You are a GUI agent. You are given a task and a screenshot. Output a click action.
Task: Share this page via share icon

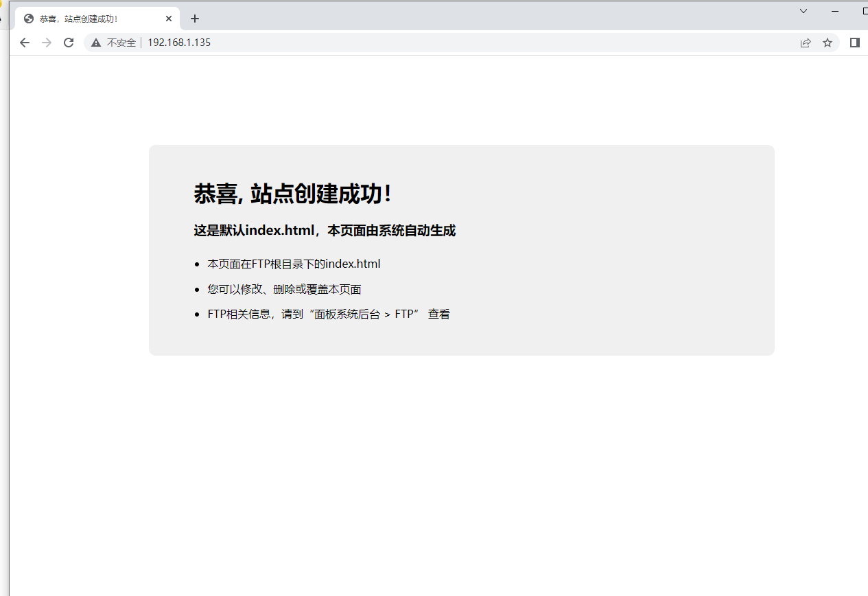coord(806,43)
